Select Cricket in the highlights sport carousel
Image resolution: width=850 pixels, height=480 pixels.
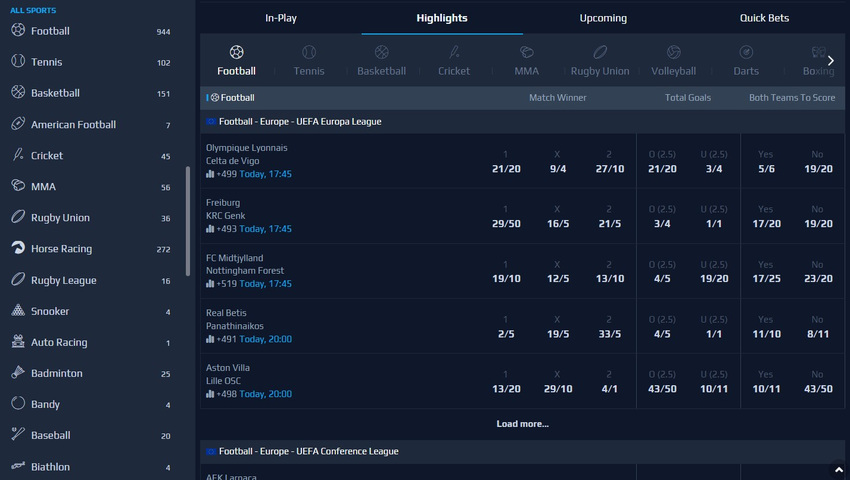pos(454,61)
